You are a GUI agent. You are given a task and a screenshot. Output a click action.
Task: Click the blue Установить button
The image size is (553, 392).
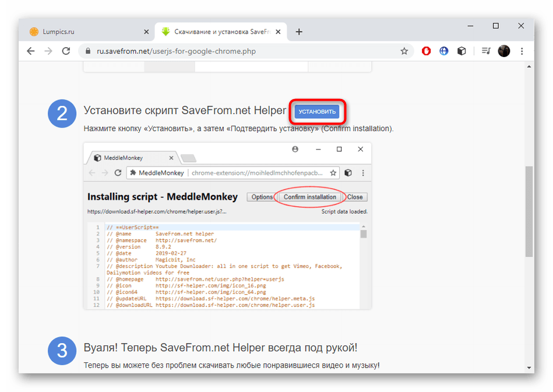click(317, 111)
